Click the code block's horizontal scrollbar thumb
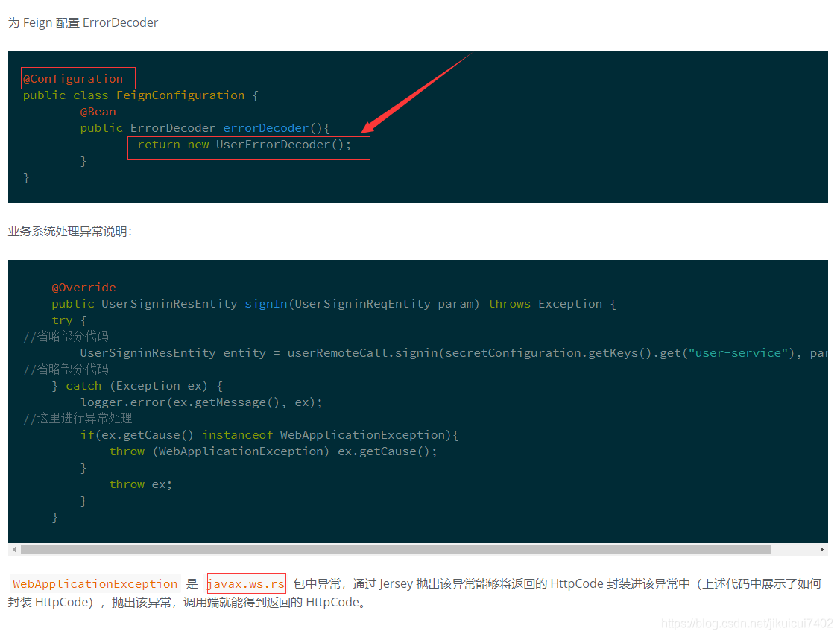 pyautogui.click(x=396, y=550)
